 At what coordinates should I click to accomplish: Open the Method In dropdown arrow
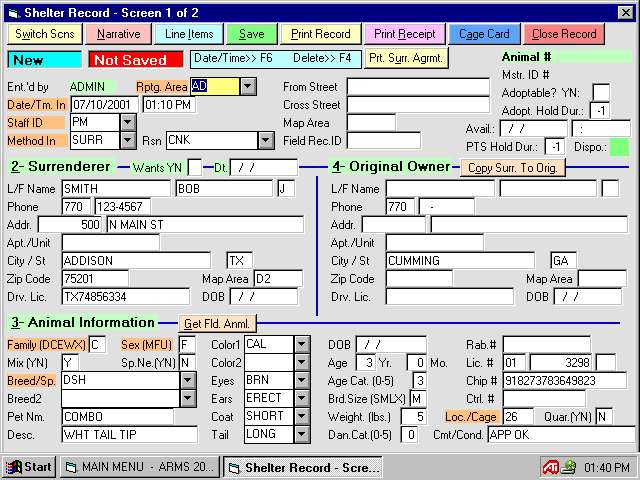coord(128,140)
